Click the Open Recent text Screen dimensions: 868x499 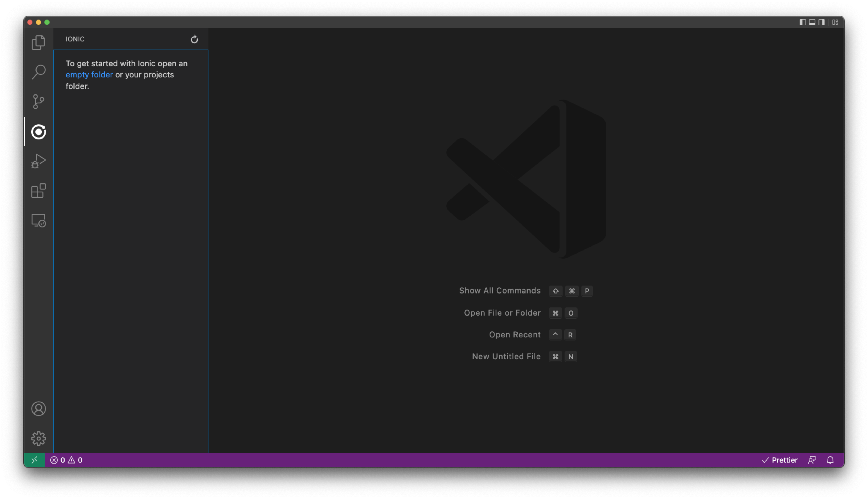tap(515, 335)
